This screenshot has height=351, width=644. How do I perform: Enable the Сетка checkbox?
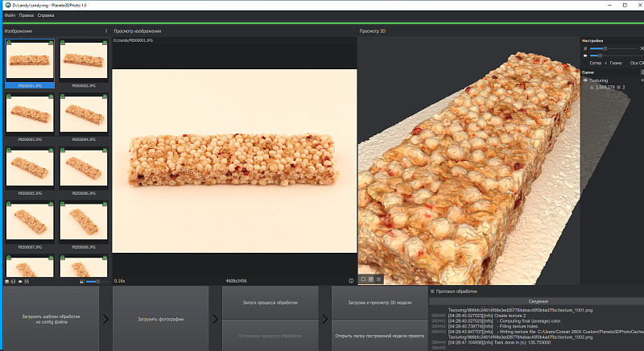[x=586, y=63]
